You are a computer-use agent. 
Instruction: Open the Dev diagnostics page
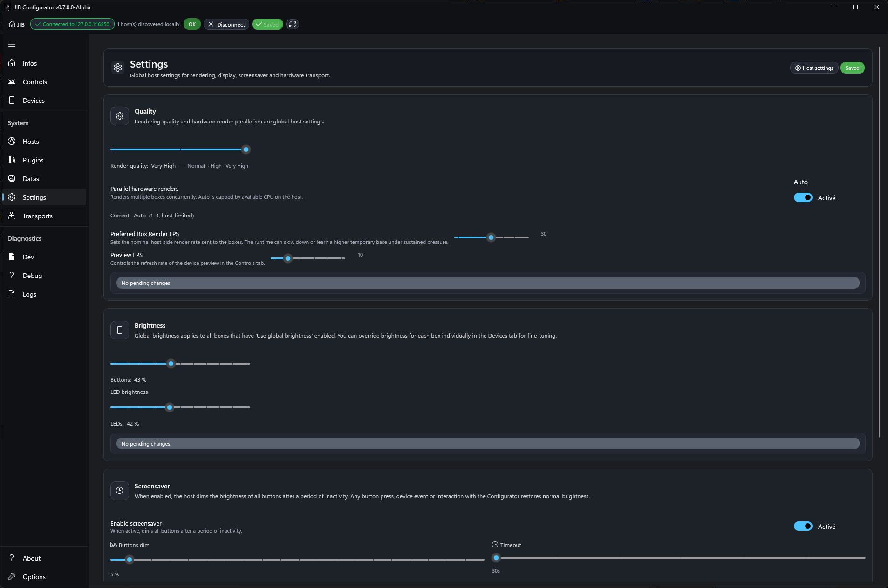[44, 257]
